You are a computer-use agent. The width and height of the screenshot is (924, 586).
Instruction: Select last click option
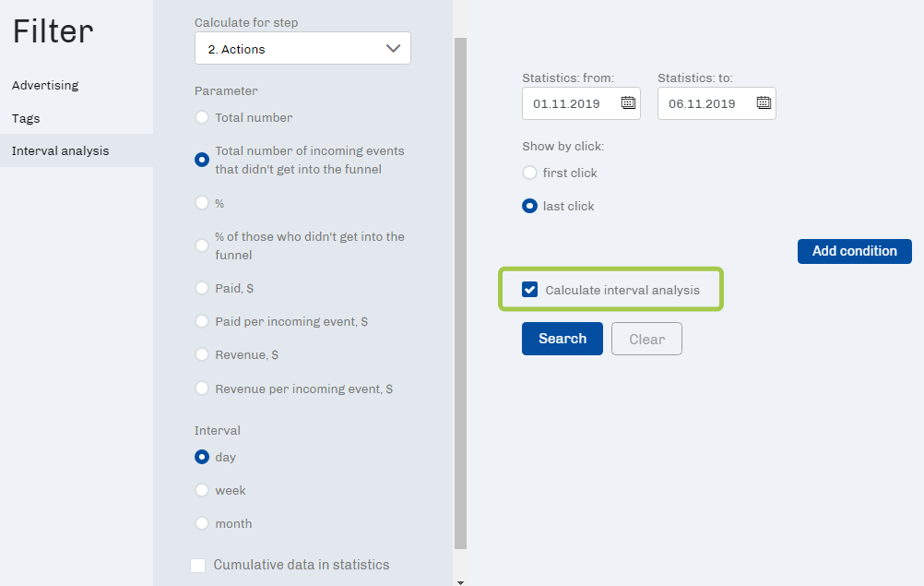(x=529, y=206)
